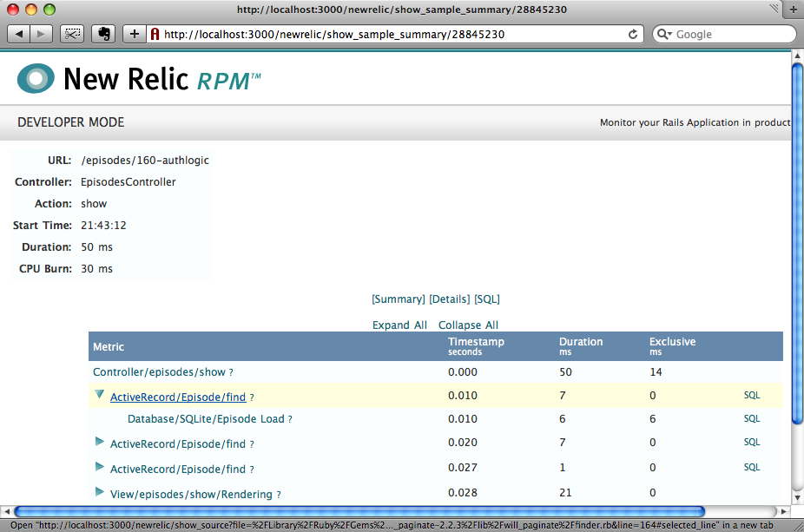This screenshot has height=532, width=804.
Task: Go back with the browser back arrow
Action: point(19,35)
